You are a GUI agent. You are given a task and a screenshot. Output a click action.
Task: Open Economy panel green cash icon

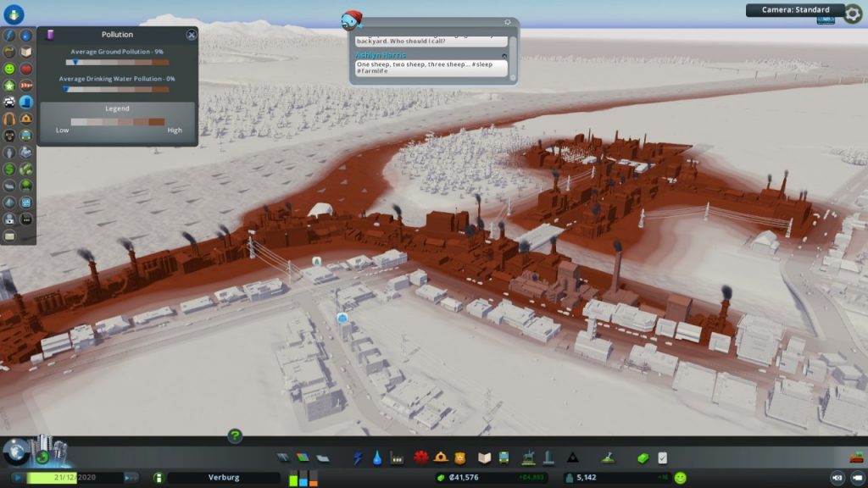point(643,457)
